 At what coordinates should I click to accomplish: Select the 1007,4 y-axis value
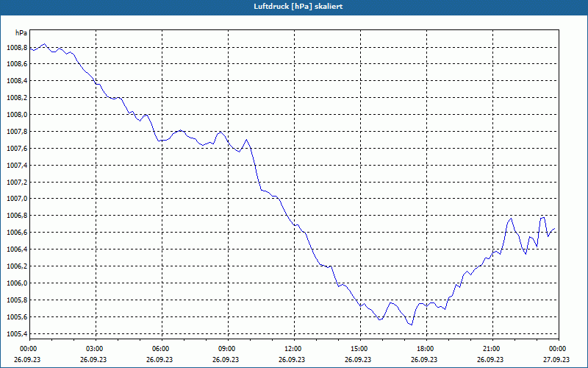tap(17, 166)
